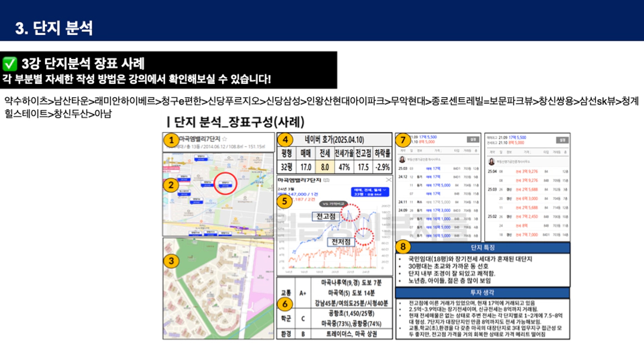Click the yellow circle numbered 8
The width and height of the screenshot is (644, 362).
(x=403, y=247)
